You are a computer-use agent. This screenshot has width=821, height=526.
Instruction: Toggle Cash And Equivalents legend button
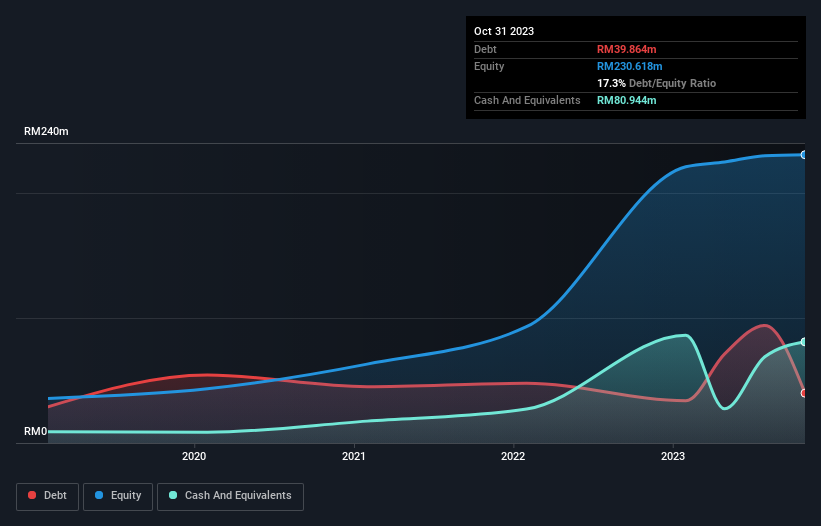tap(230, 496)
